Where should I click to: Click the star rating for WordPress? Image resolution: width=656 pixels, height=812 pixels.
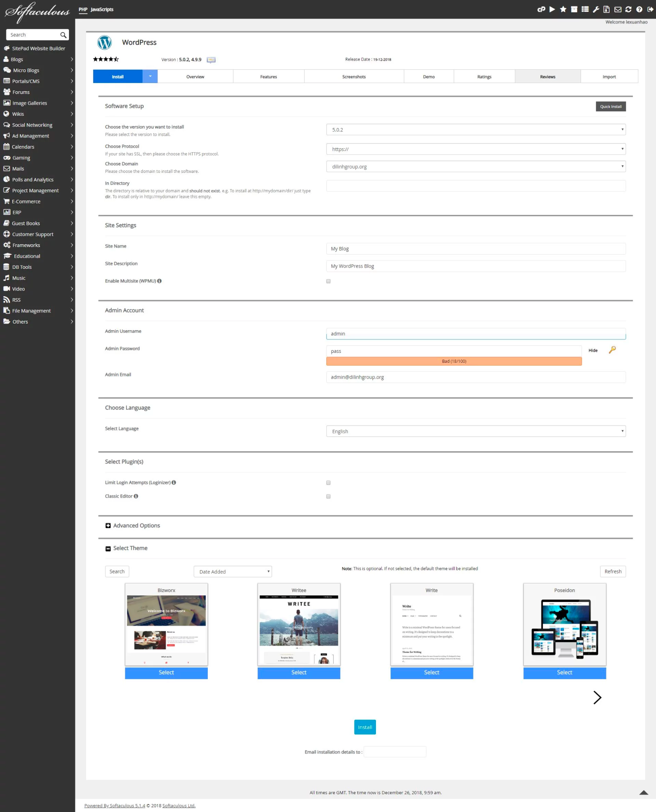(x=106, y=59)
